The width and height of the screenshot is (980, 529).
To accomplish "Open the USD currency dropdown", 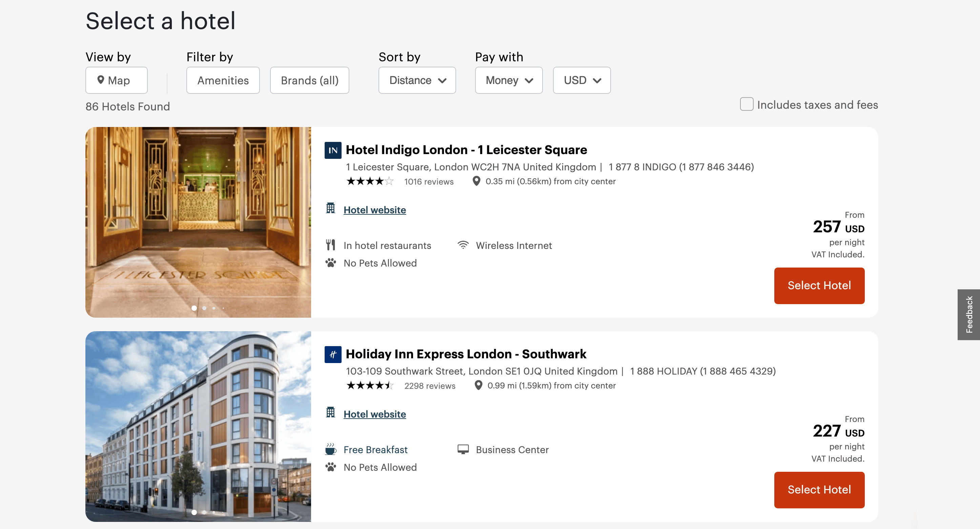I will [x=581, y=80].
